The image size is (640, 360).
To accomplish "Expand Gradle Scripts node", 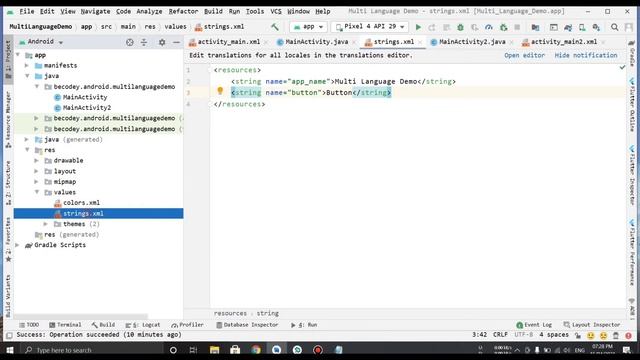I will [18, 245].
